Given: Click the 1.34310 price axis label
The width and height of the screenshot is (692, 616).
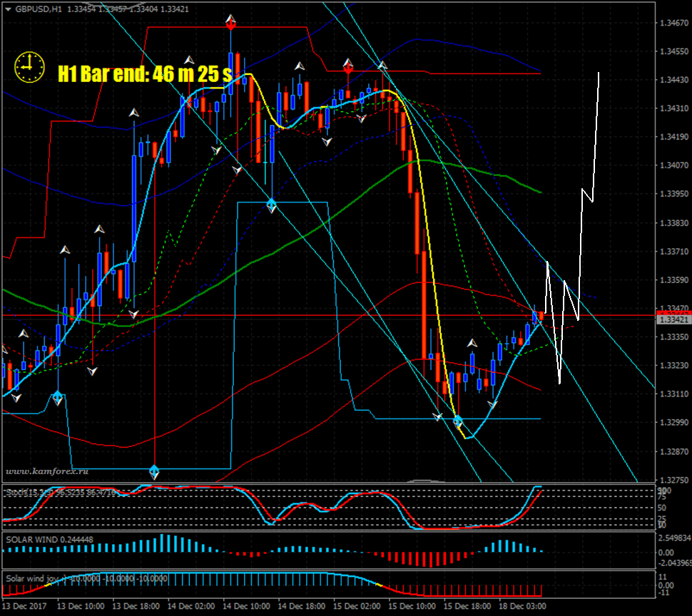Looking at the screenshot, I should [x=674, y=108].
